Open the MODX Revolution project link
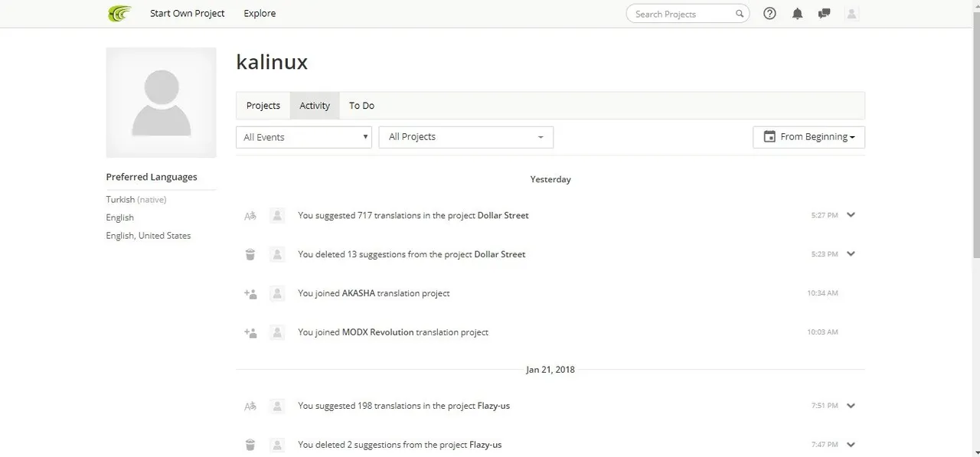 point(377,332)
